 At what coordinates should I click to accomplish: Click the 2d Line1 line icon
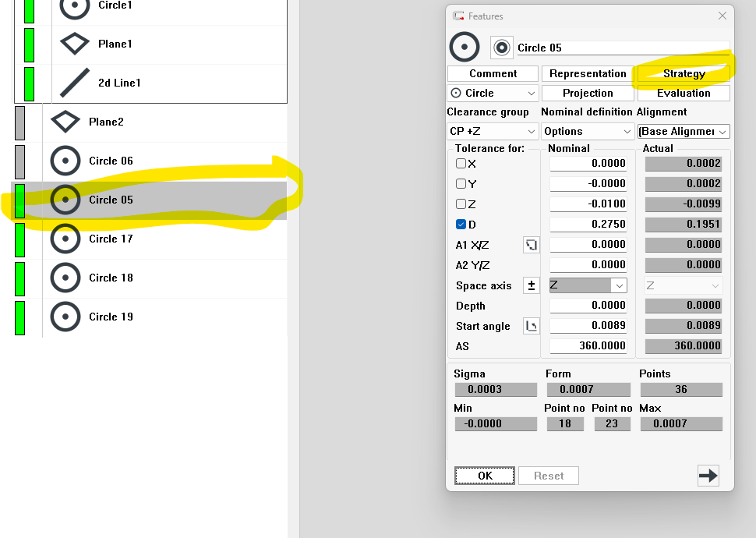(75, 83)
